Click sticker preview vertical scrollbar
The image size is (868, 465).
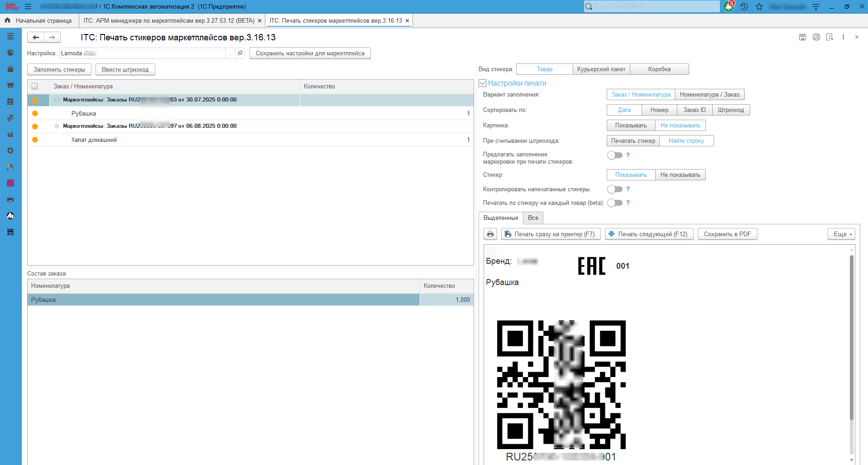click(x=852, y=338)
